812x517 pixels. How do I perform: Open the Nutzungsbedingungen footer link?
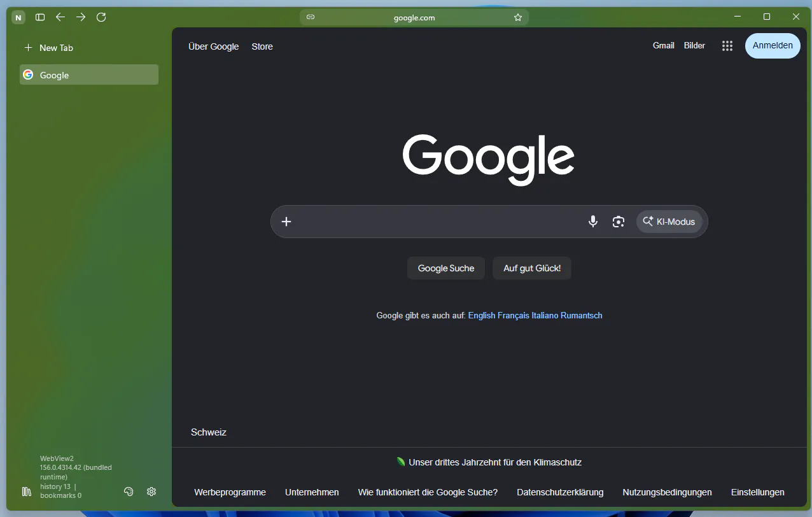point(668,492)
